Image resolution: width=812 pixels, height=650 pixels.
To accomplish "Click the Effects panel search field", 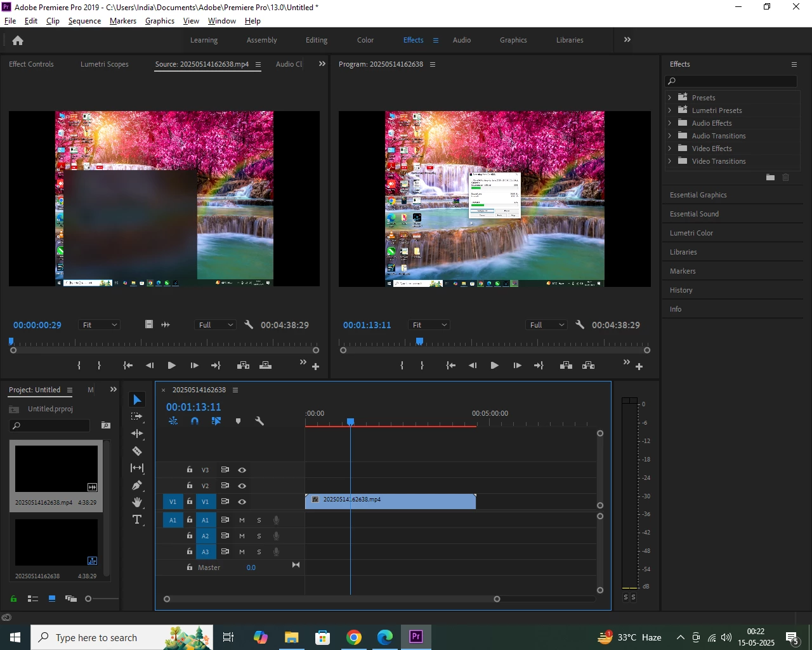I will pyautogui.click(x=731, y=81).
